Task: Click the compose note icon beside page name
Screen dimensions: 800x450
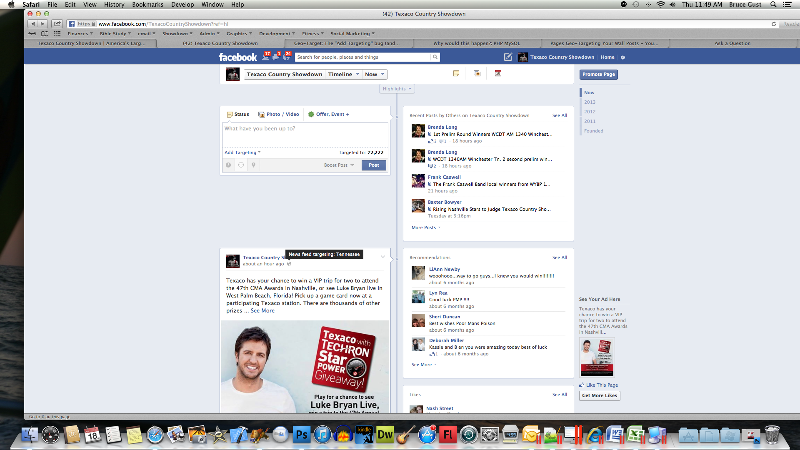Action: pos(508,57)
